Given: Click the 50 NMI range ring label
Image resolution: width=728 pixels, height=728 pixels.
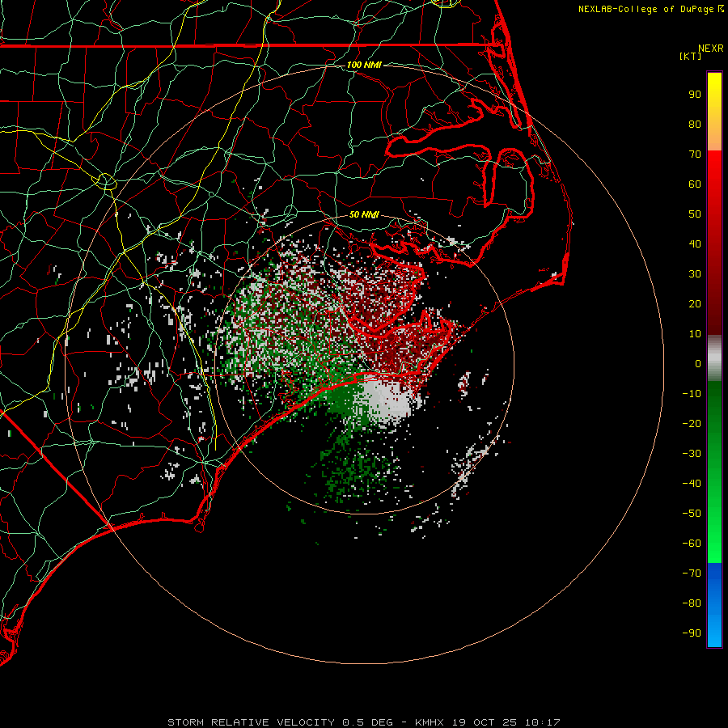Looking at the screenshot, I should click(364, 214).
